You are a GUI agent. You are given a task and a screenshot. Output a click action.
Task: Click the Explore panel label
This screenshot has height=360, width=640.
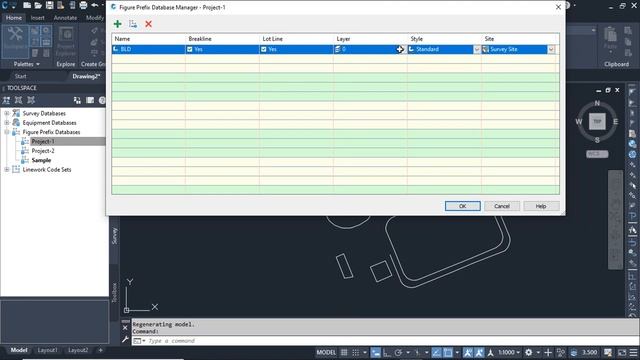pos(66,64)
